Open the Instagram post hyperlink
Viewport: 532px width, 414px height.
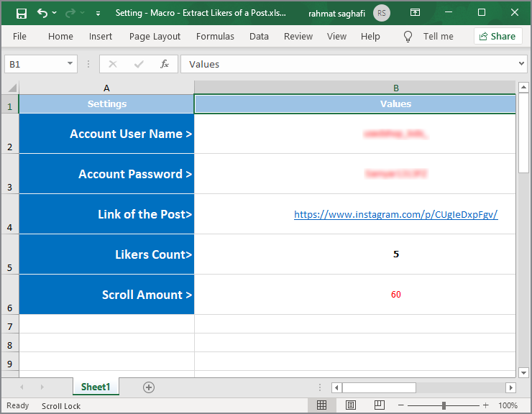[395, 214]
